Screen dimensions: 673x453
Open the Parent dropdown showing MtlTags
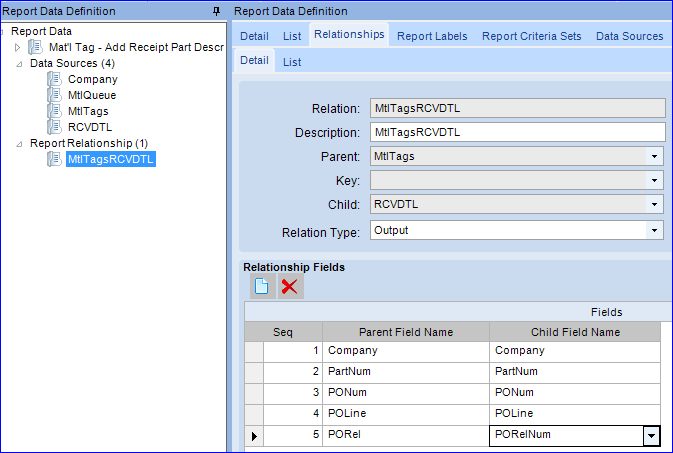coord(654,156)
